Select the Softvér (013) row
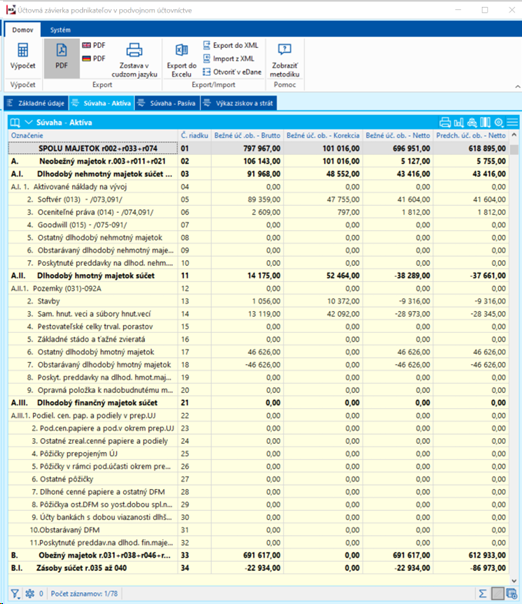 258,199
